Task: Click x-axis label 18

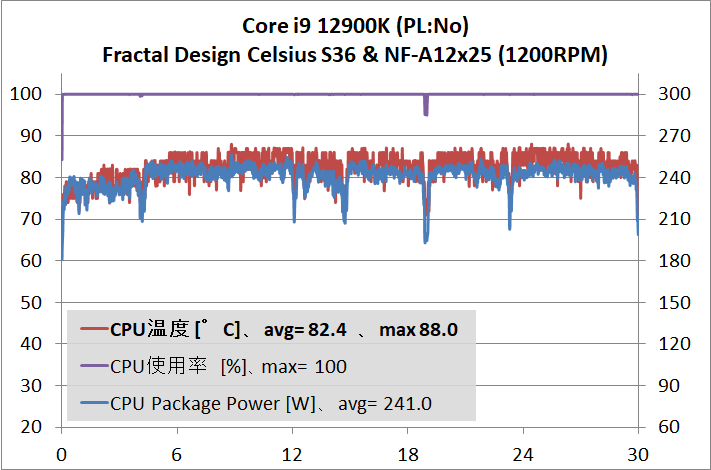Action: [408, 455]
